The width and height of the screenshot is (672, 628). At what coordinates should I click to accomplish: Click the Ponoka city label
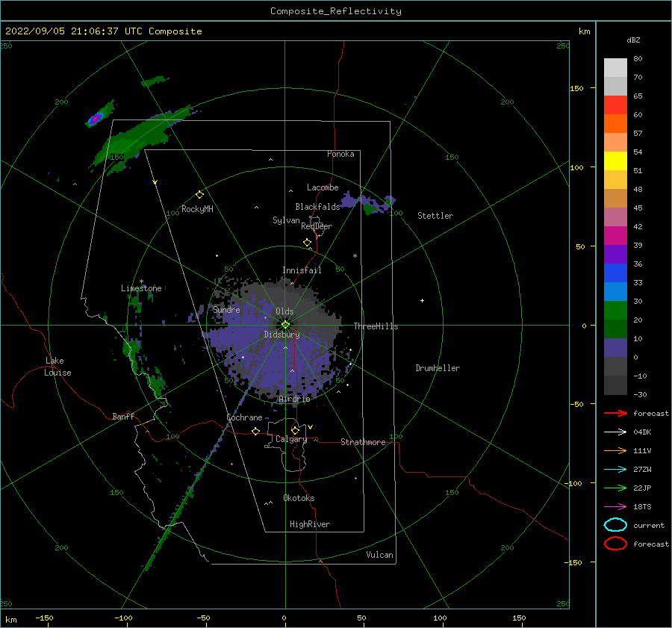pos(340,154)
